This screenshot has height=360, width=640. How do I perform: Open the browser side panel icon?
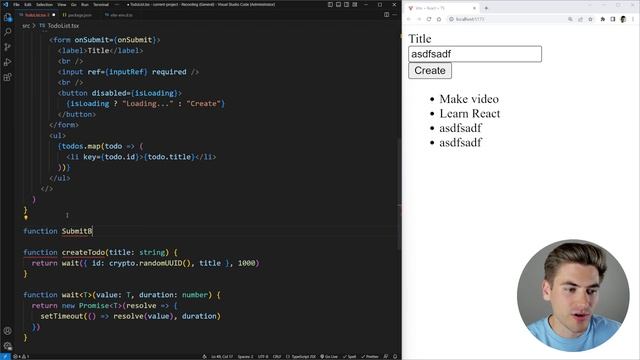click(613, 19)
